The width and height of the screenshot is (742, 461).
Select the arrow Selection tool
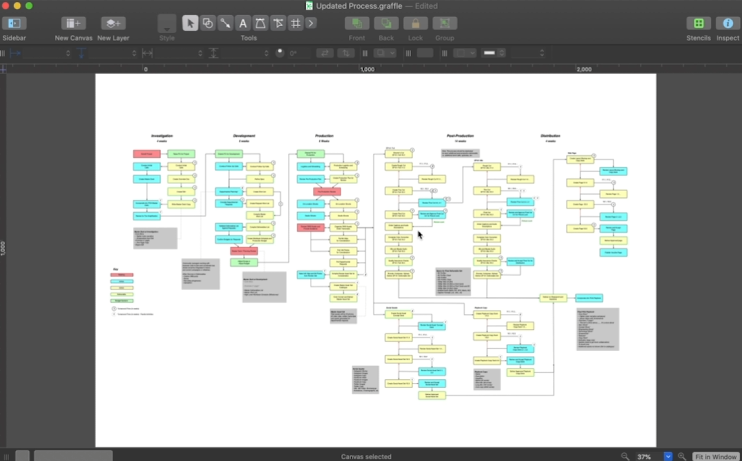click(x=190, y=23)
